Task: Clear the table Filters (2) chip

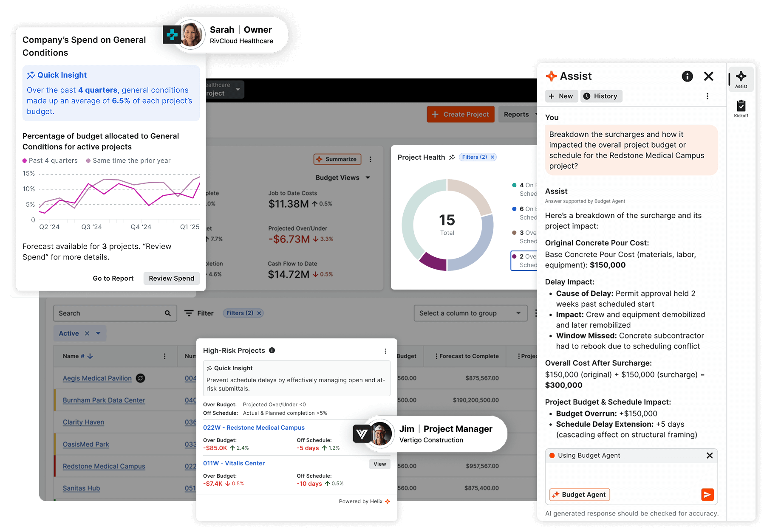Action: (x=259, y=313)
